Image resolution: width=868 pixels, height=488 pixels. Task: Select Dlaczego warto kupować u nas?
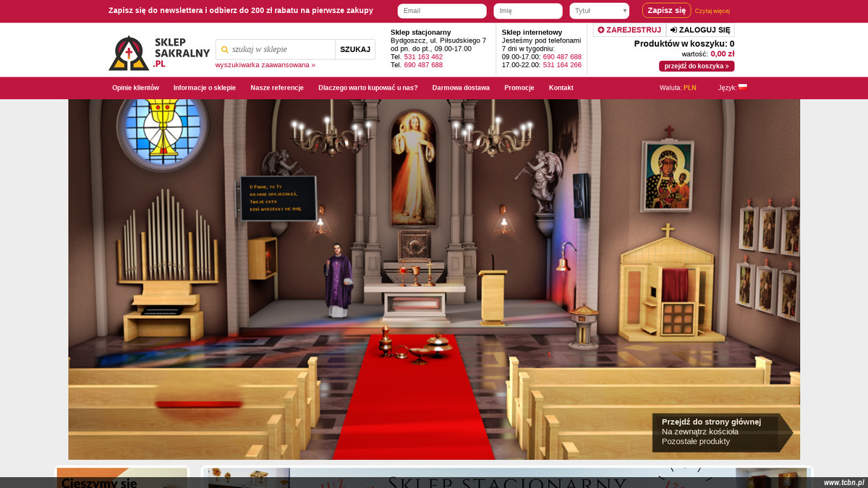point(368,87)
